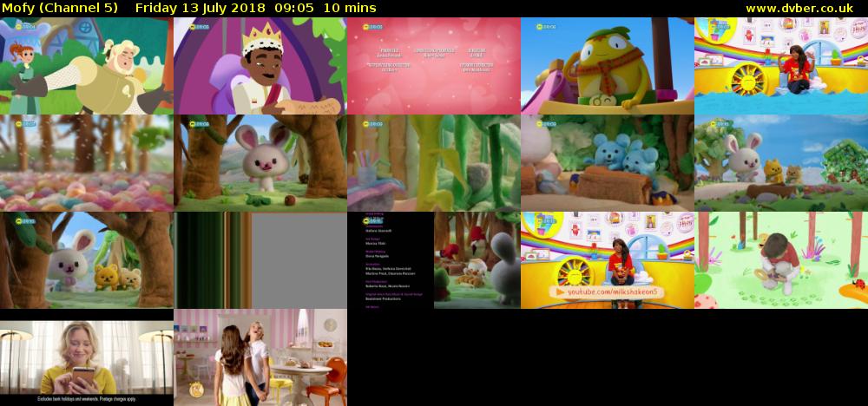Image resolution: width=868 pixels, height=406 pixels.
Task: Click the youtube.com/milkshakeon5 banner text
Action: tap(612, 291)
